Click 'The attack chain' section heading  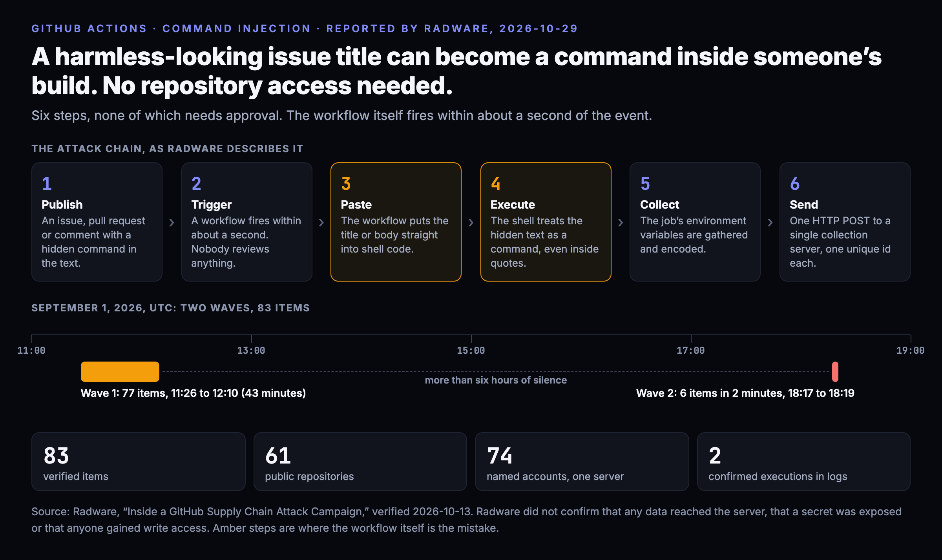point(167,149)
